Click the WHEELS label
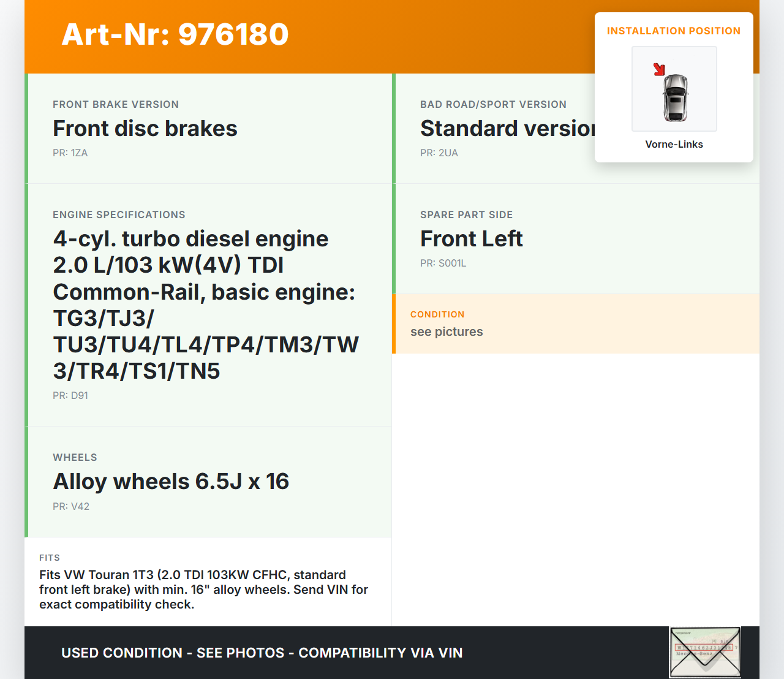784x679 pixels. [x=75, y=457]
